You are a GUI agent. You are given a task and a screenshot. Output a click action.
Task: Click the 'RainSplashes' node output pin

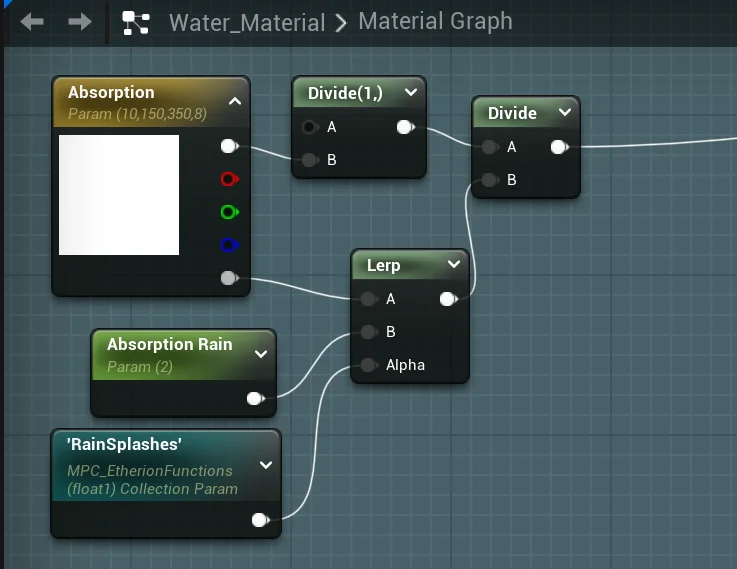pyautogui.click(x=260, y=519)
